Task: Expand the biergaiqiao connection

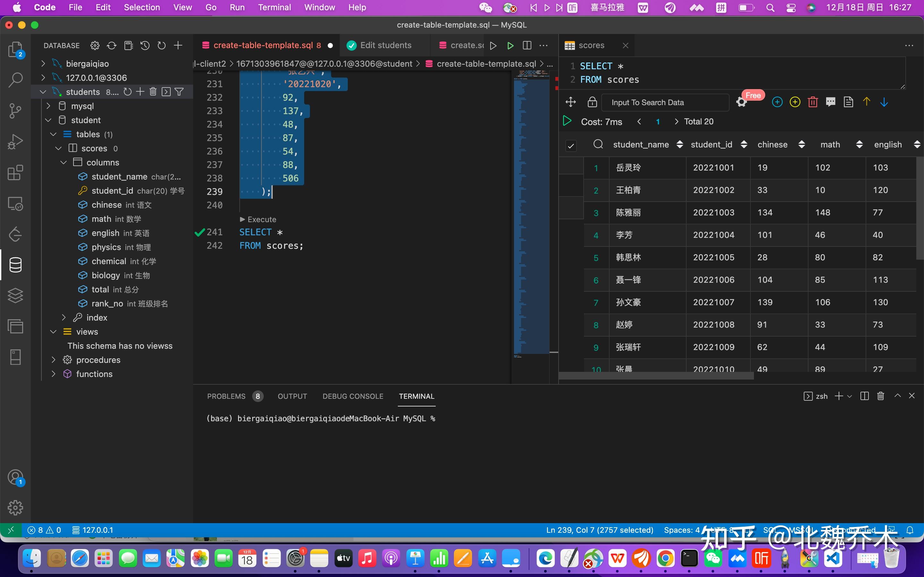Action: [42, 63]
